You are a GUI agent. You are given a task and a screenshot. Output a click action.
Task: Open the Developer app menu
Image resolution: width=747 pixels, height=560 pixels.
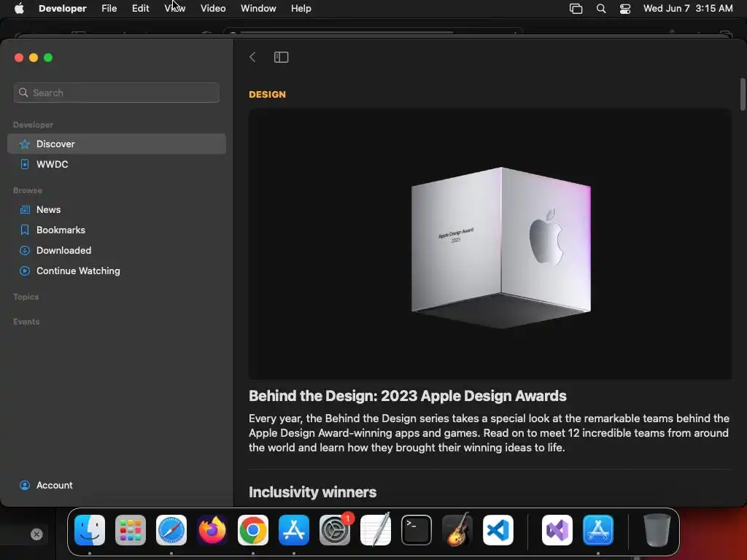63,9
